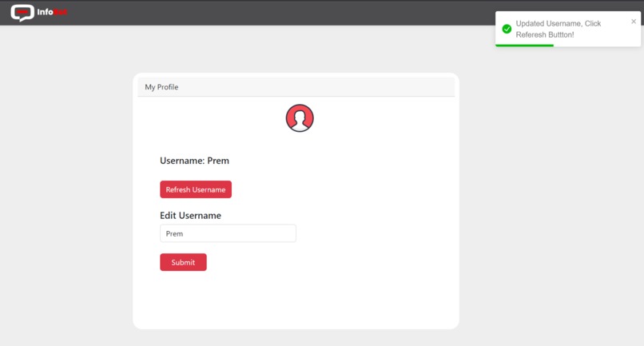Click the InfoBot brand name text
This screenshot has width=644, height=346.
[x=52, y=12]
